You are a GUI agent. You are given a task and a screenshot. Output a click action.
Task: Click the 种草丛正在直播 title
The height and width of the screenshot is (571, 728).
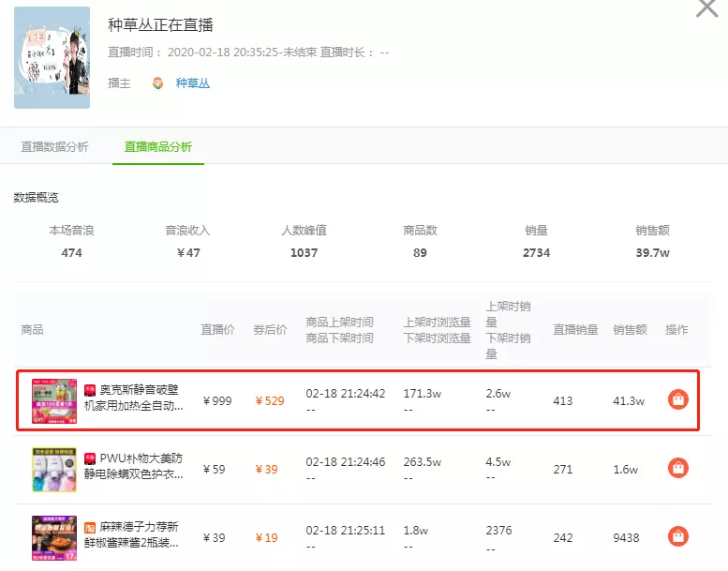pyautogui.click(x=160, y=24)
